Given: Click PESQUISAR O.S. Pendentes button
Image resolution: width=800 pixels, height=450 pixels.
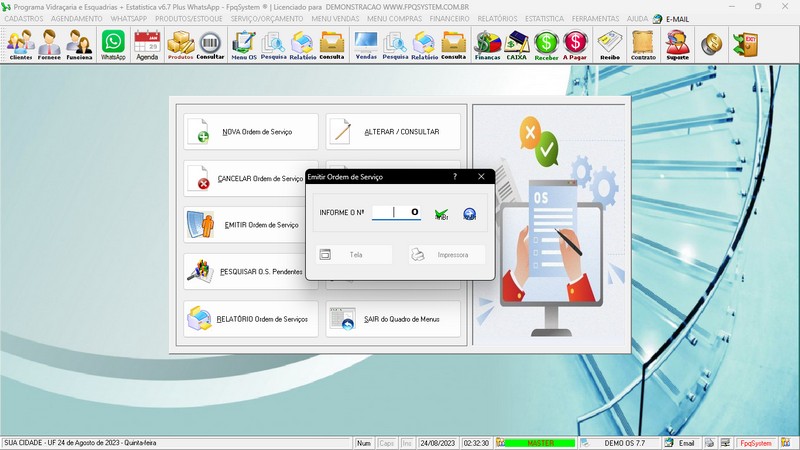Looking at the screenshot, I should click(x=244, y=272).
